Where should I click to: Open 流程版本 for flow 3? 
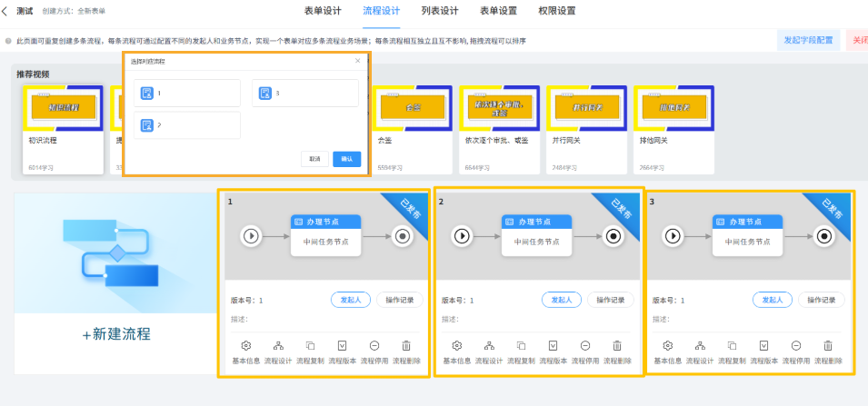pyautogui.click(x=763, y=352)
